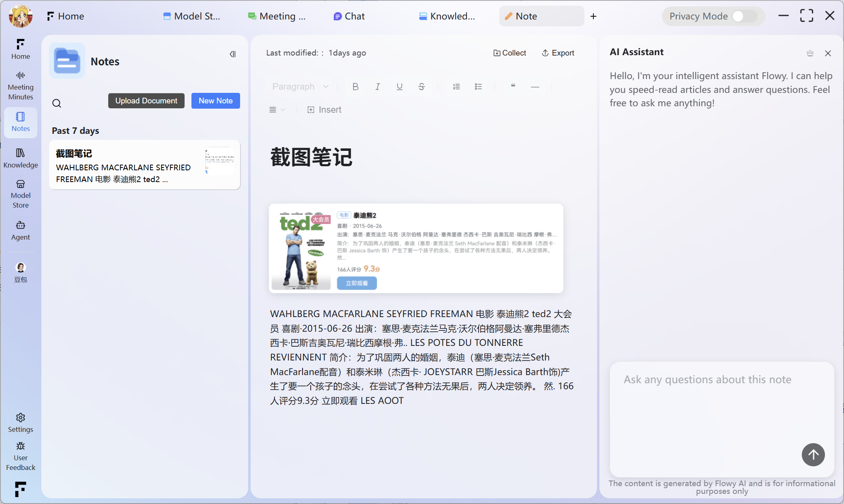This screenshot has width=844, height=504.
Task: Collapse the Notes list panel
Action: pos(233,54)
